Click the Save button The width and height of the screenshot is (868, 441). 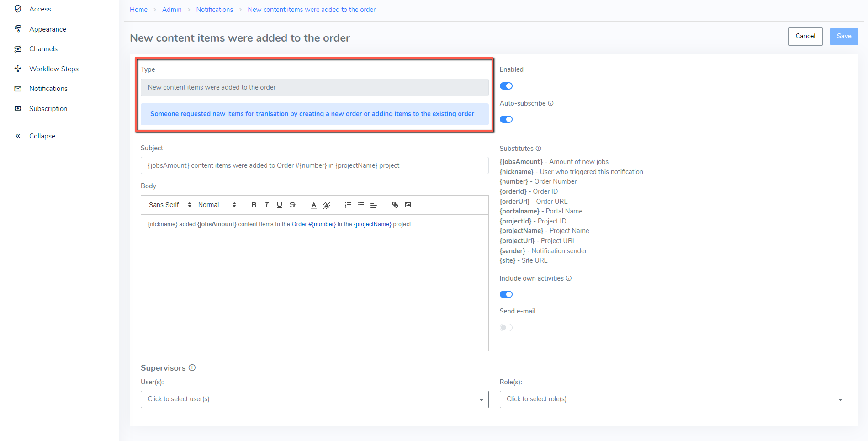(844, 37)
